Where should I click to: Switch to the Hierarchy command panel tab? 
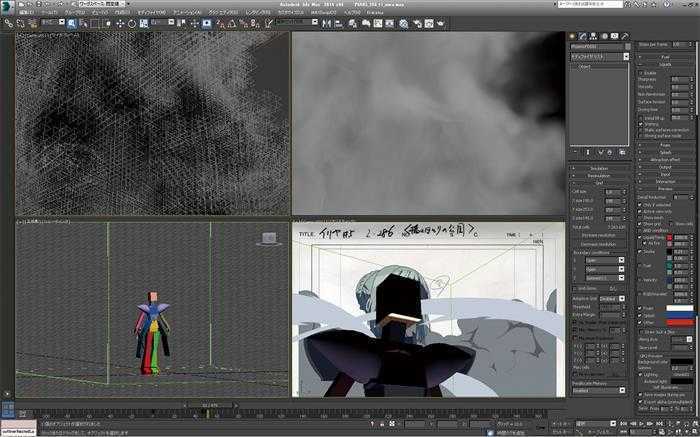pos(593,36)
